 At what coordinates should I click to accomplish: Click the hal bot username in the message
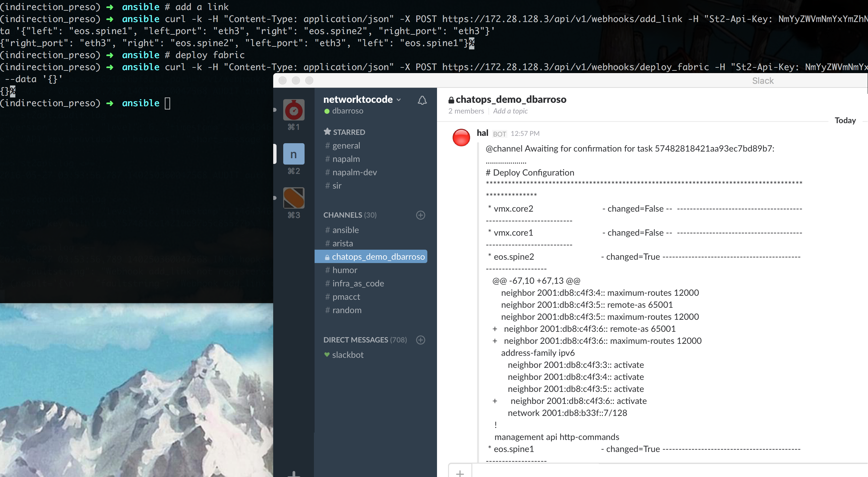[482, 133]
